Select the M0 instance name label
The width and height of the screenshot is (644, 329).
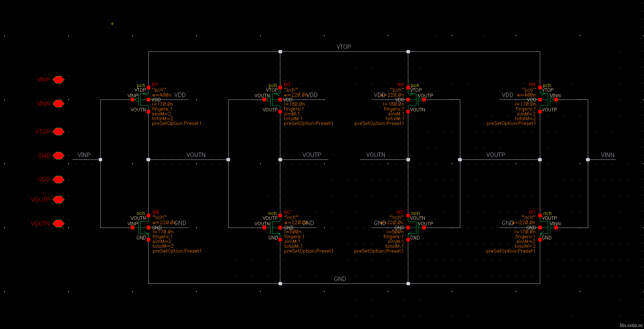click(x=156, y=212)
